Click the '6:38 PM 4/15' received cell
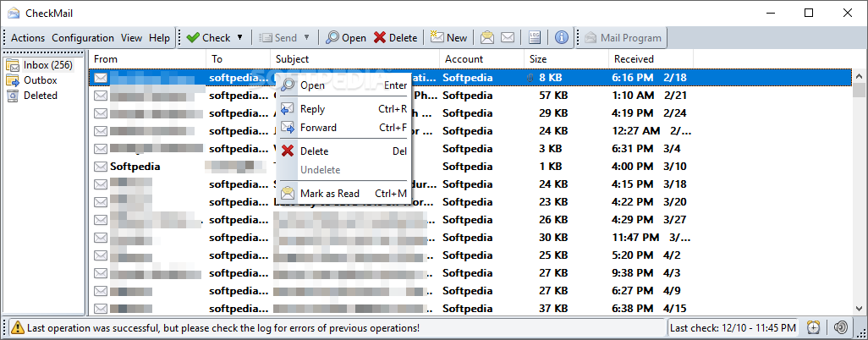 (x=650, y=309)
